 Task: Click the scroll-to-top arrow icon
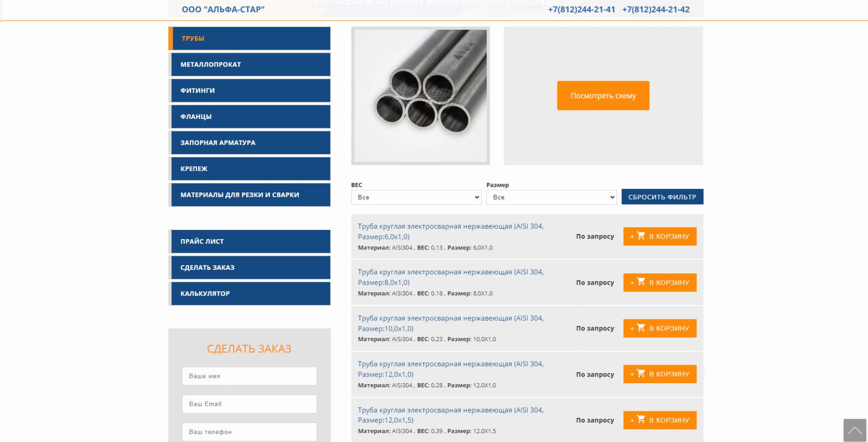(x=854, y=430)
